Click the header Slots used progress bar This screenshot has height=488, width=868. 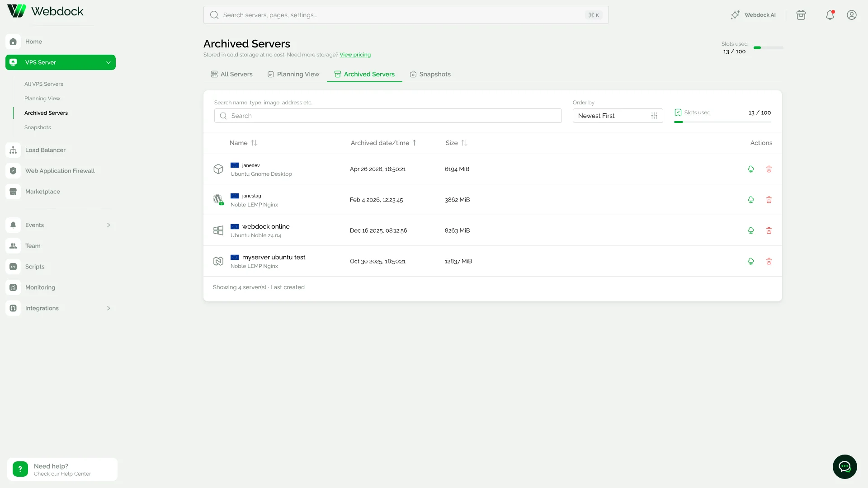coord(769,47)
